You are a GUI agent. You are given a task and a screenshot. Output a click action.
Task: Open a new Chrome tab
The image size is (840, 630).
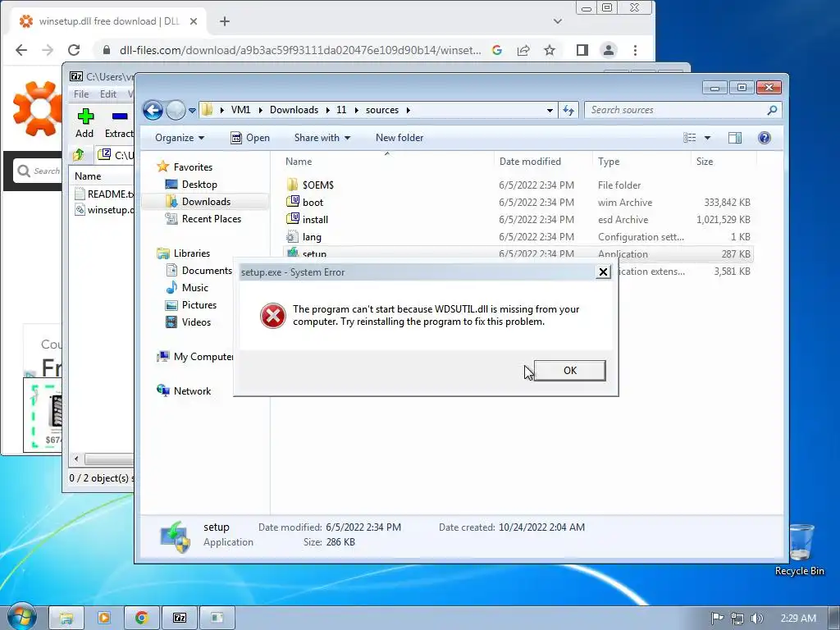point(225,21)
